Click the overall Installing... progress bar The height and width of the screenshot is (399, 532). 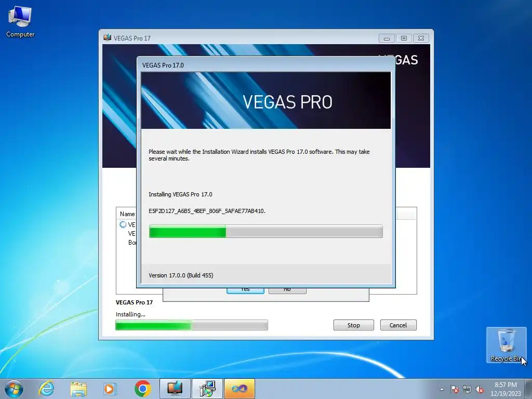[192, 325]
